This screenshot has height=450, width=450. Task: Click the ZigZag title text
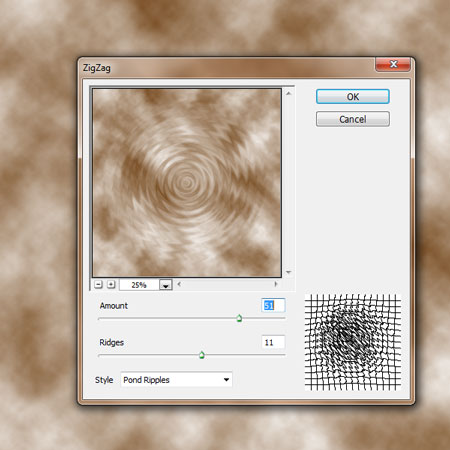[x=97, y=68]
